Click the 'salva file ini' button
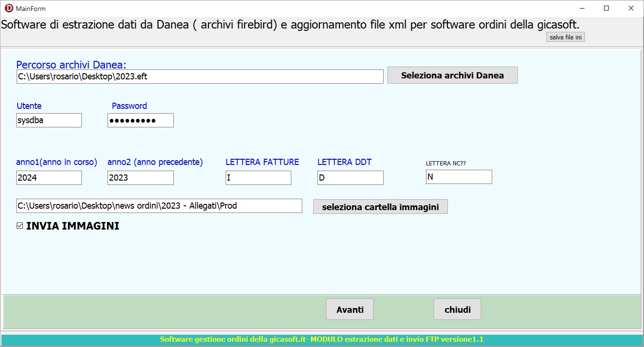The image size is (644, 347). (565, 37)
